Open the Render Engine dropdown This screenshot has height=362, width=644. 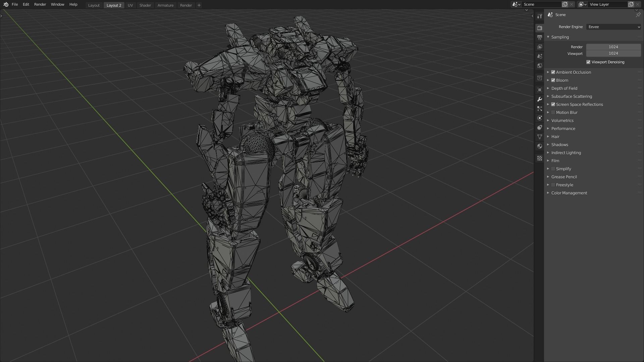[x=613, y=27]
